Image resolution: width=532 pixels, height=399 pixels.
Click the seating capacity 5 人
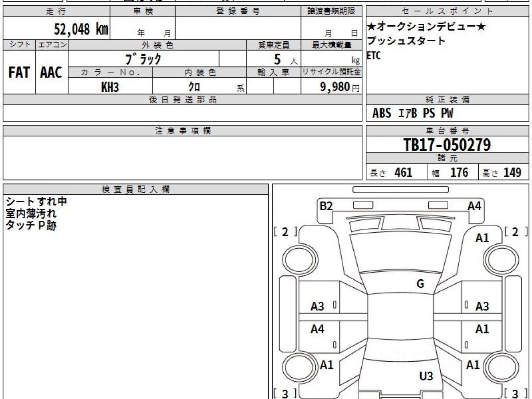pyautogui.click(x=286, y=59)
